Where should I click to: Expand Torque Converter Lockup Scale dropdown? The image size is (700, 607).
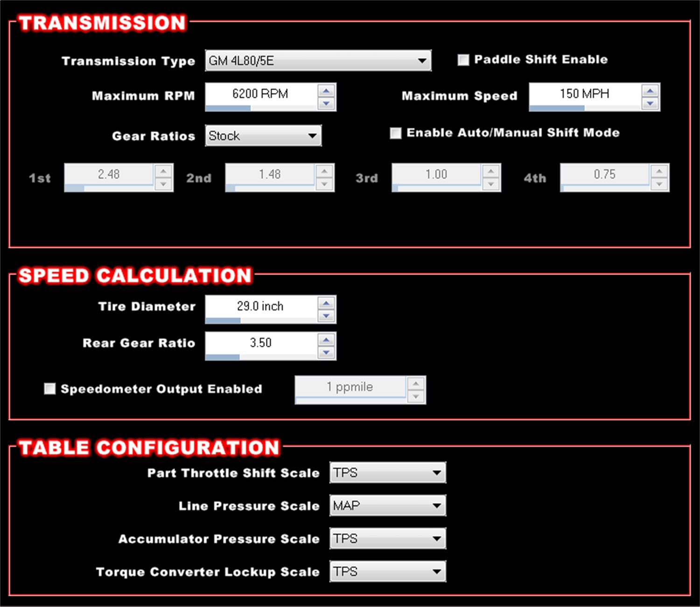387,572
